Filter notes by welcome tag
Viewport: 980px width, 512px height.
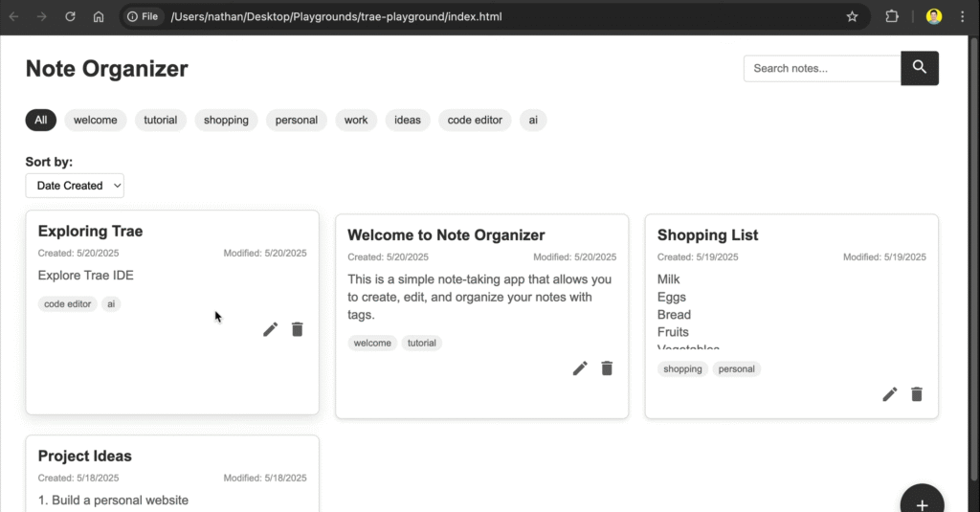[x=95, y=120]
